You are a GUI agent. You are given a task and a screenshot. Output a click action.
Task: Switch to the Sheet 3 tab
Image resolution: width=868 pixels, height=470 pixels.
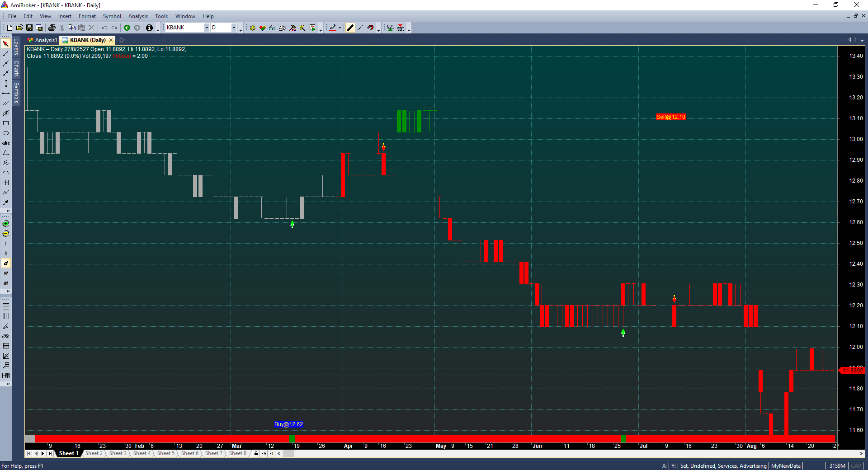click(118, 453)
